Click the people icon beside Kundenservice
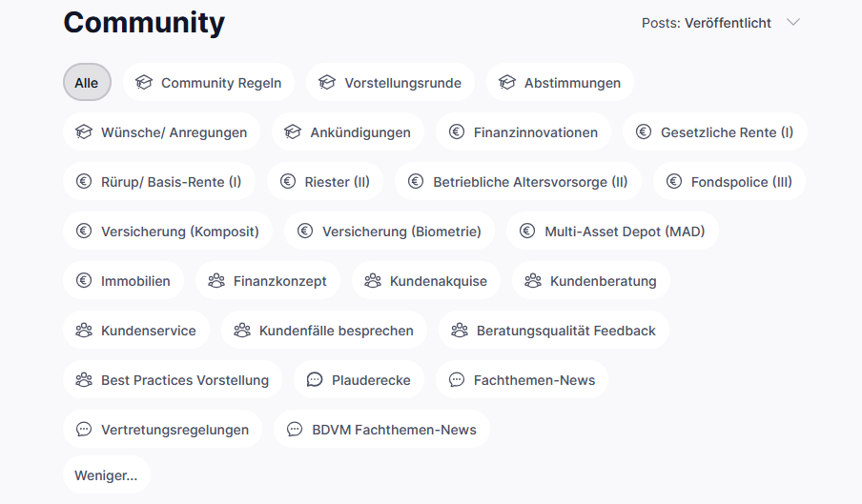 point(84,331)
